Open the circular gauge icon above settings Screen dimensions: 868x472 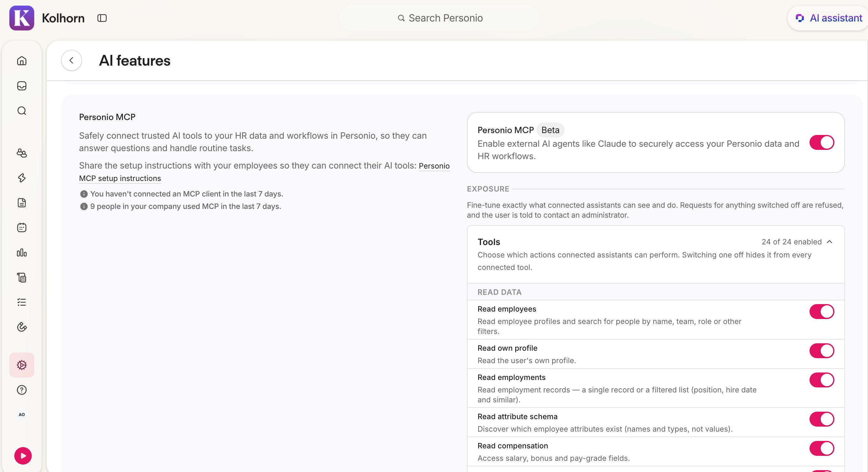point(21,327)
